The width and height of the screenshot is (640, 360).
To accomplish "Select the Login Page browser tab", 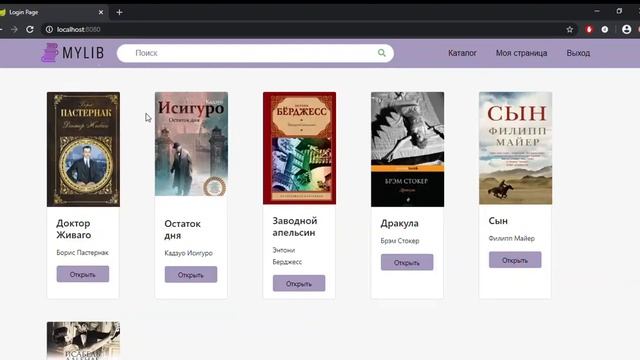I will point(53,12).
